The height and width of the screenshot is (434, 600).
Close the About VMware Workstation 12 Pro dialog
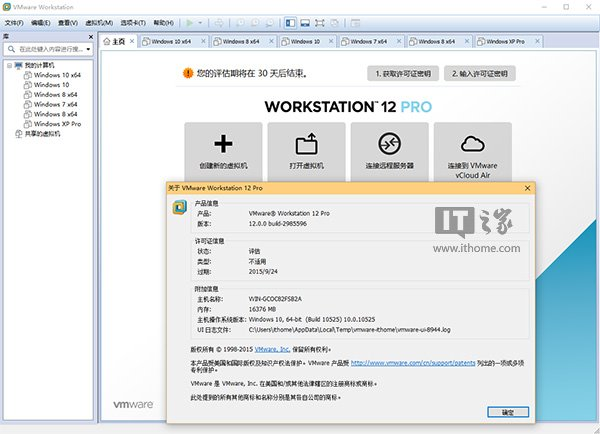527,188
